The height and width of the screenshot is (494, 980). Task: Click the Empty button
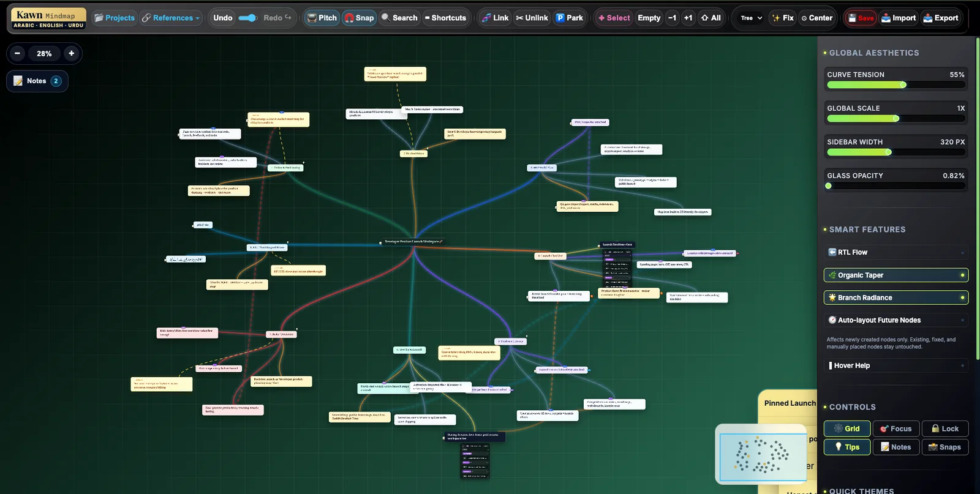point(649,18)
